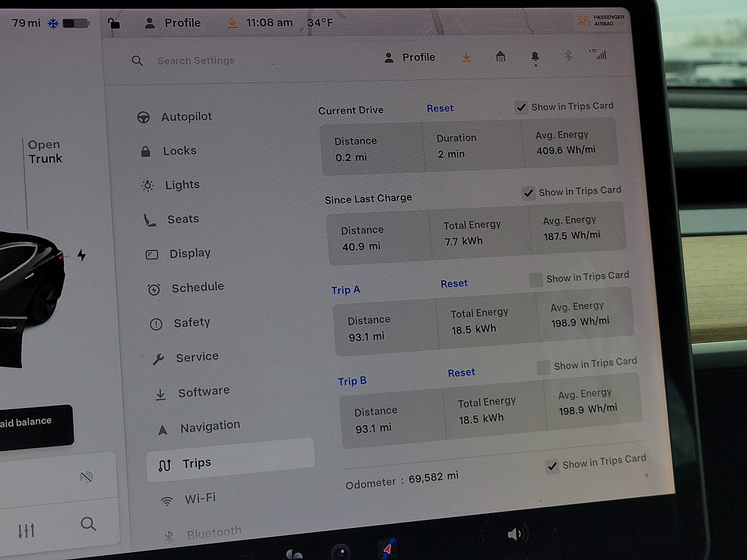Tap the orange software download arrow icon

click(466, 57)
